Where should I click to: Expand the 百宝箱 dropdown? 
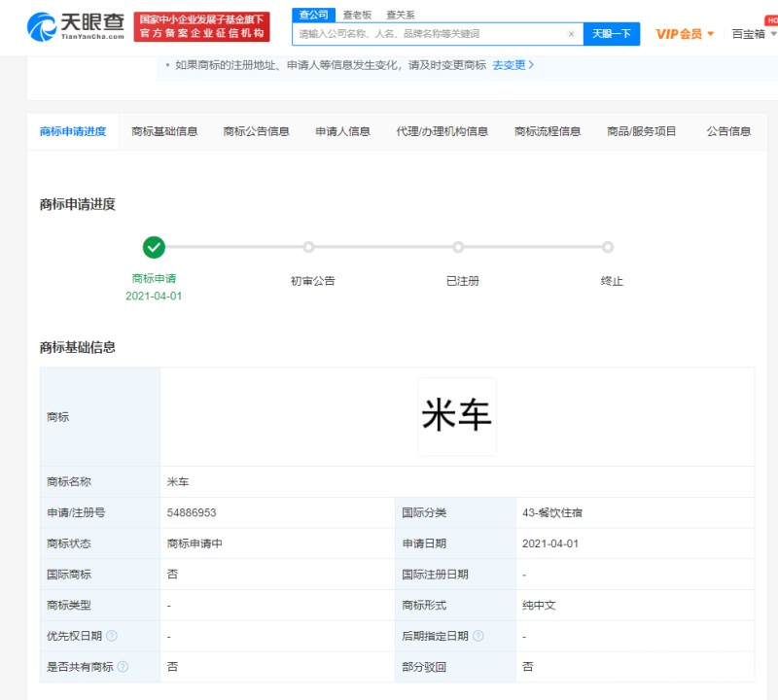point(753,34)
